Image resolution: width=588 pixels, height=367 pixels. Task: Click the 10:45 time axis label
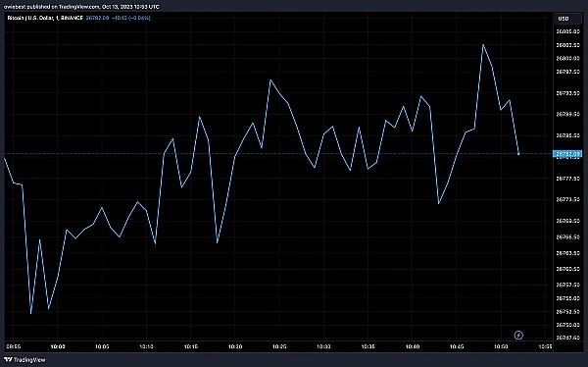tap(457, 346)
